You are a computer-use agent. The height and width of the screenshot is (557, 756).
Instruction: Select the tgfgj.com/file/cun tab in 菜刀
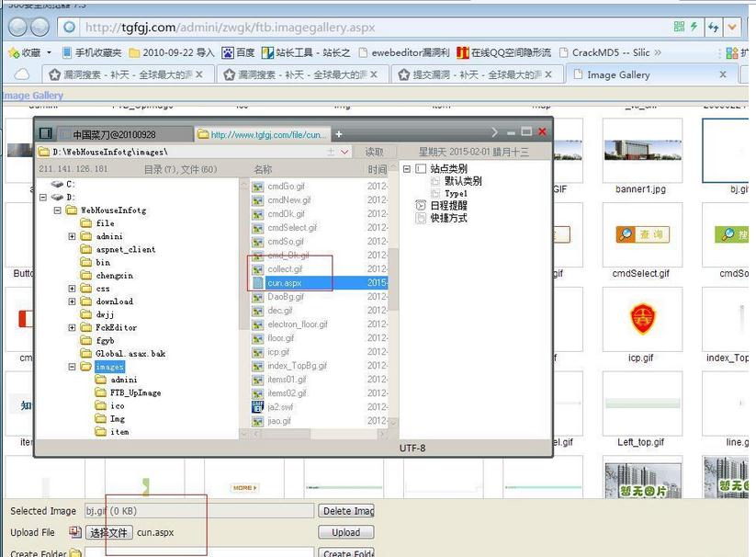coord(264,134)
